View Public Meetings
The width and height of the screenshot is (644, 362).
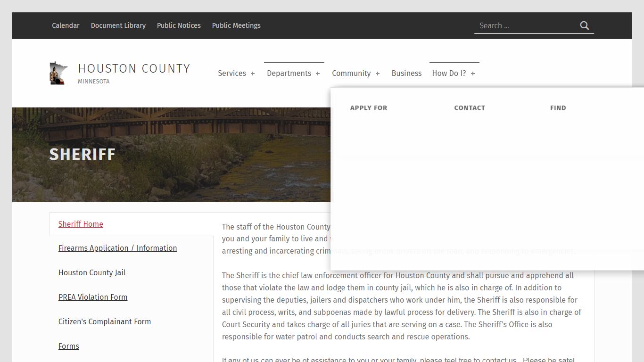pos(236,25)
